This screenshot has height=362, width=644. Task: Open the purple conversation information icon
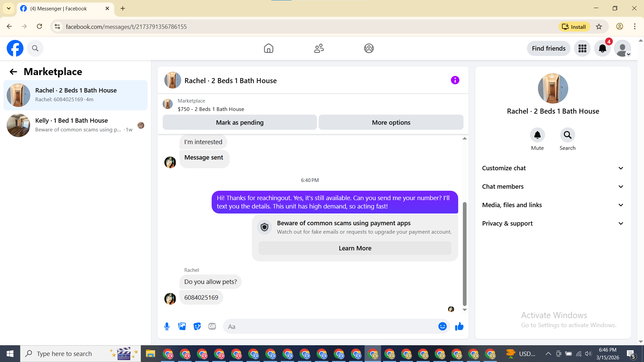tap(455, 80)
